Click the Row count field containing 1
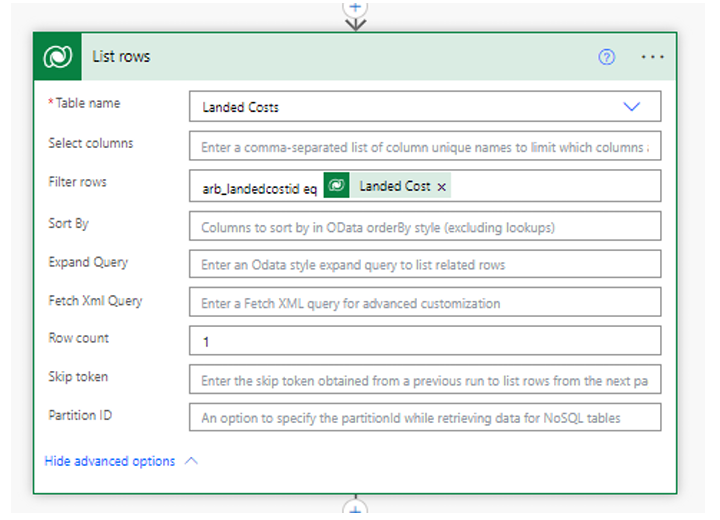Viewport: 720px width, 520px height. click(425, 340)
